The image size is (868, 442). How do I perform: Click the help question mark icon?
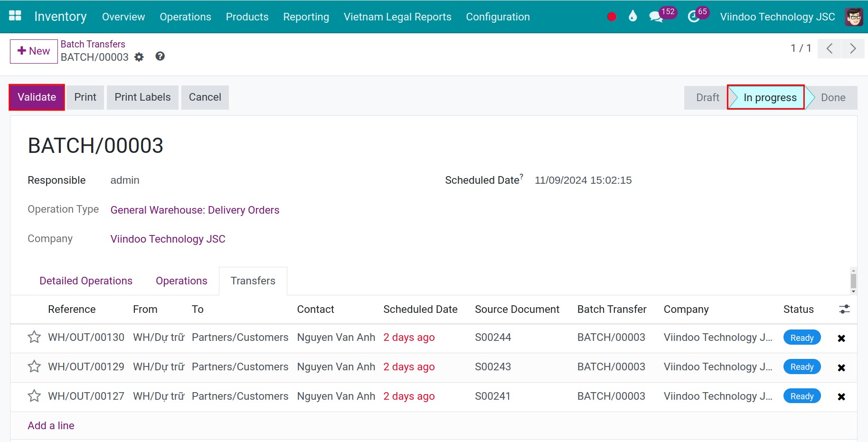(160, 56)
